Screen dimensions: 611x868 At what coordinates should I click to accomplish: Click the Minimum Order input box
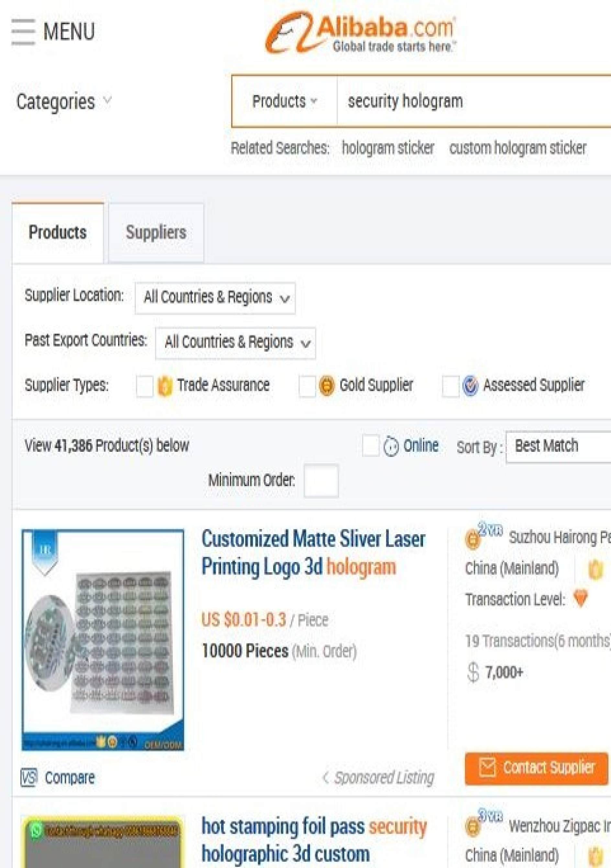tap(321, 481)
